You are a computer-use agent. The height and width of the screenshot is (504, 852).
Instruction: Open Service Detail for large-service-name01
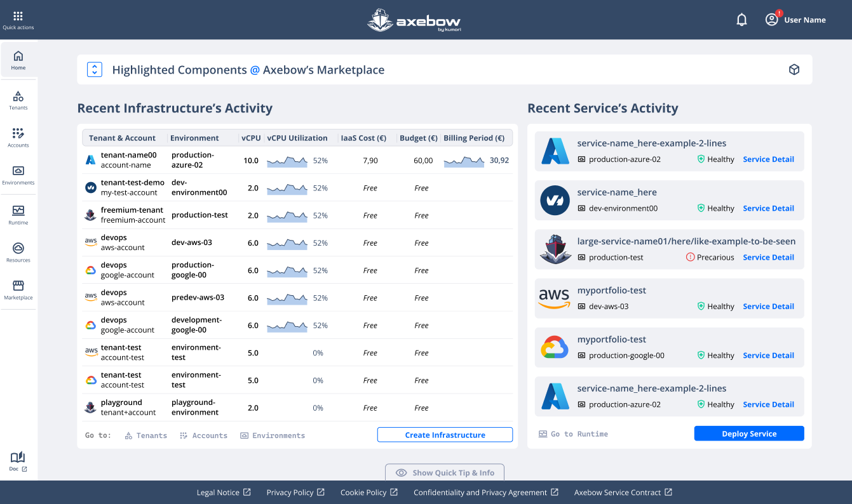pyautogui.click(x=768, y=257)
